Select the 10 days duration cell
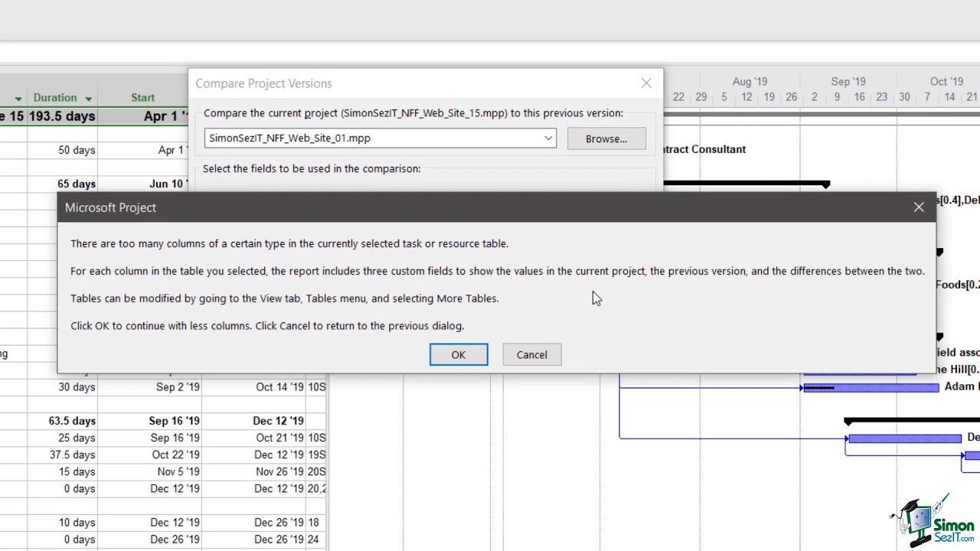 coord(63,522)
